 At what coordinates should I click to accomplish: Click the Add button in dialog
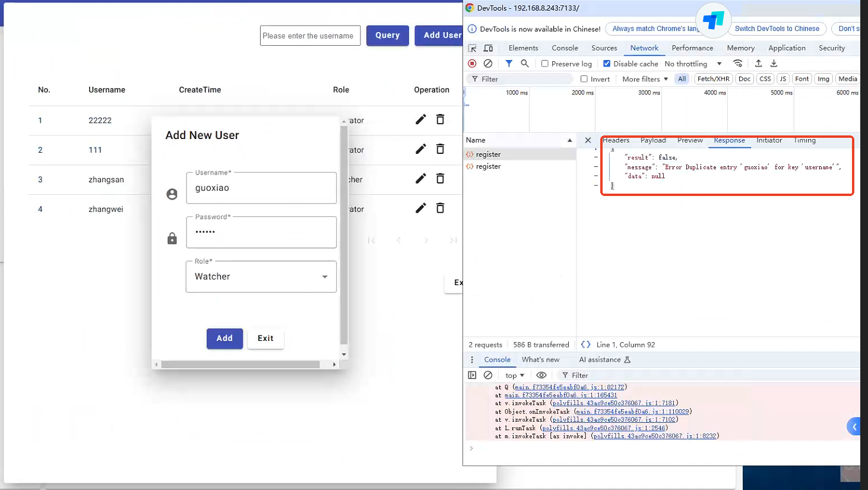pos(224,339)
